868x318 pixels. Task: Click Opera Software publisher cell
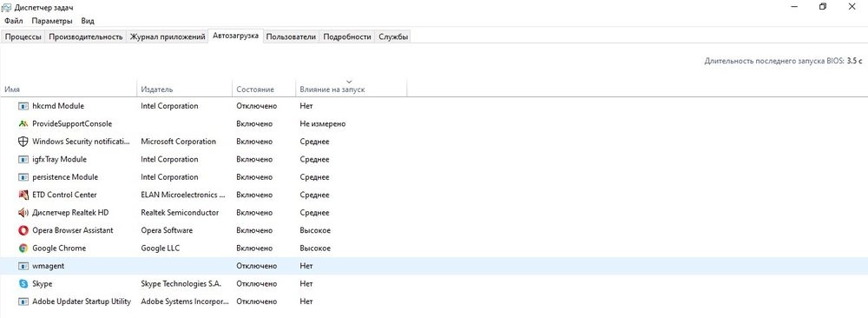coord(167,230)
